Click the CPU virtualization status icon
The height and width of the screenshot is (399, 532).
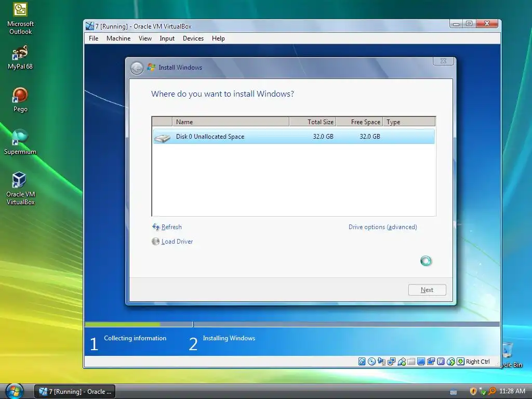[x=441, y=362]
